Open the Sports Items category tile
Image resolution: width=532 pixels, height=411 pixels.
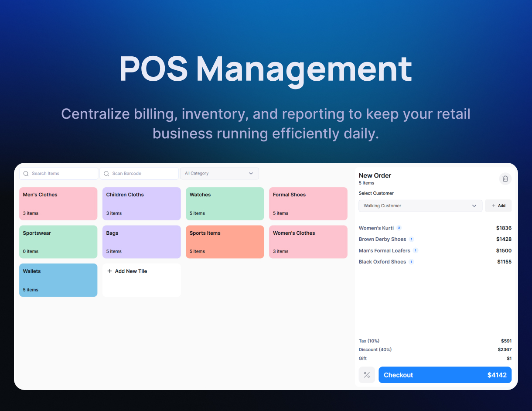(x=225, y=242)
